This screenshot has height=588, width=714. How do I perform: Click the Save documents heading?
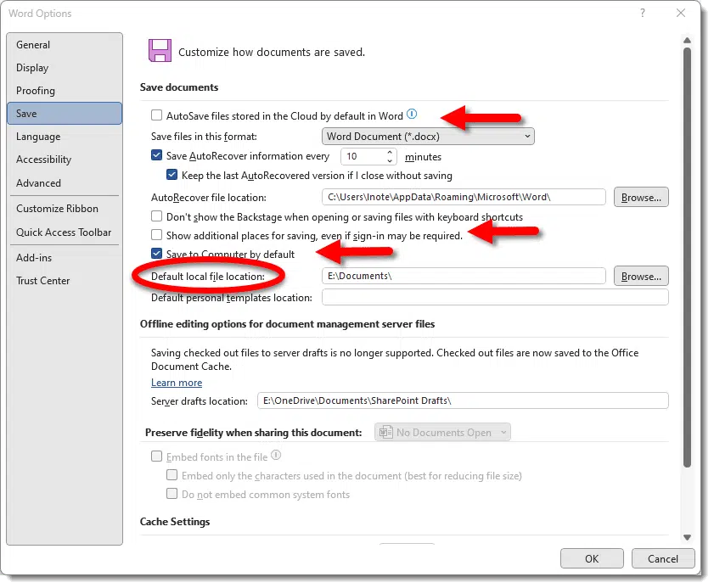[x=179, y=87]
